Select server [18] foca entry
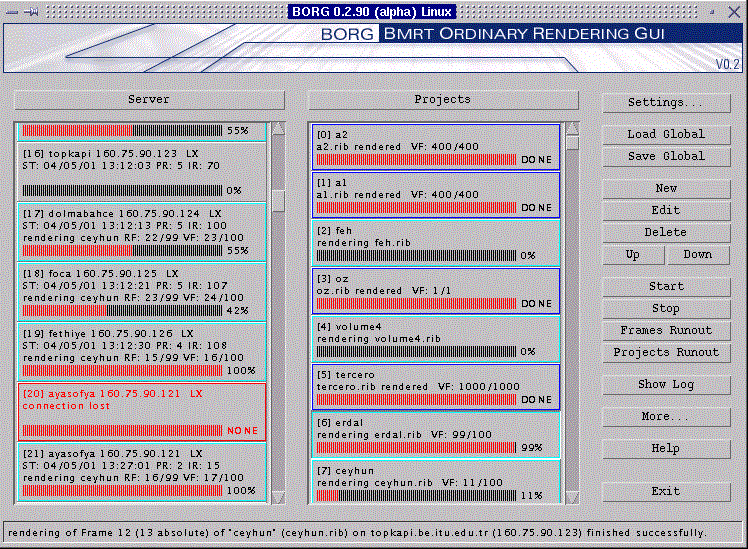Image resolution: width=748 pixels, height=549 pixels. point(140,291)
